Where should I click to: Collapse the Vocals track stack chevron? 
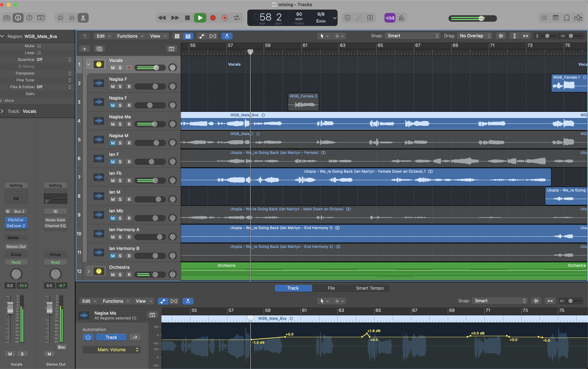pos(89,64)
